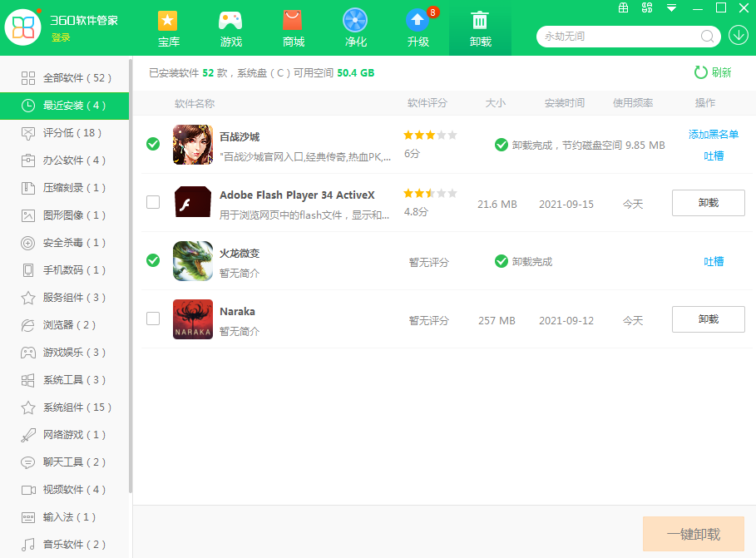Select 视频软件 (4) category

[65, 491]
